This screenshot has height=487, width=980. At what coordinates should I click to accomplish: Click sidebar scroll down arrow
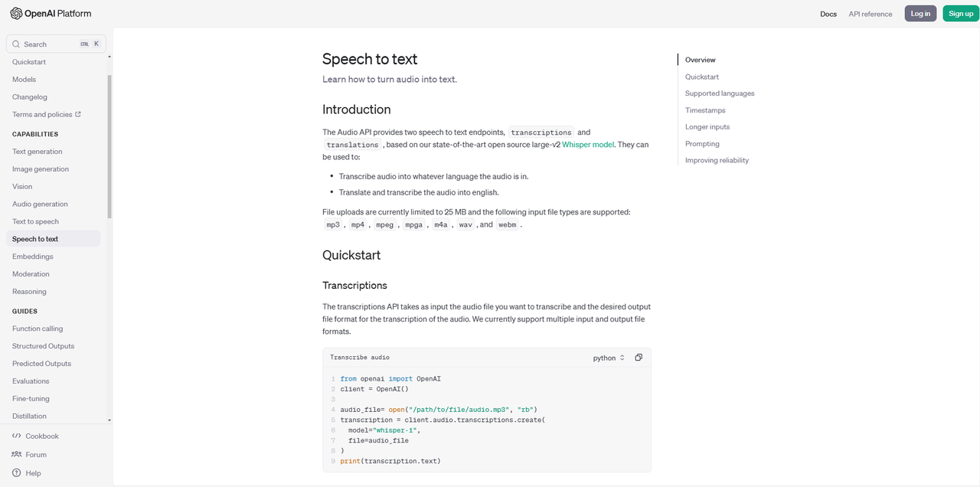click(109, 420)
